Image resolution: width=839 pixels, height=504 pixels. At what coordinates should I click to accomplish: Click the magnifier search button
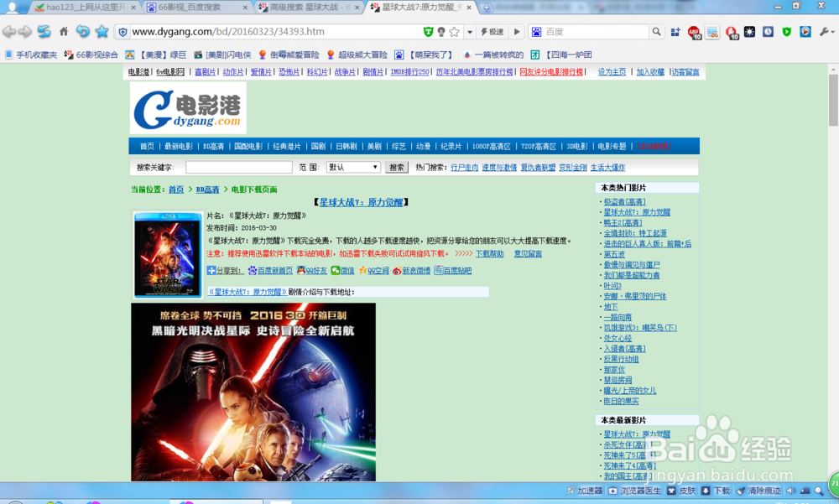click(656, 32)
